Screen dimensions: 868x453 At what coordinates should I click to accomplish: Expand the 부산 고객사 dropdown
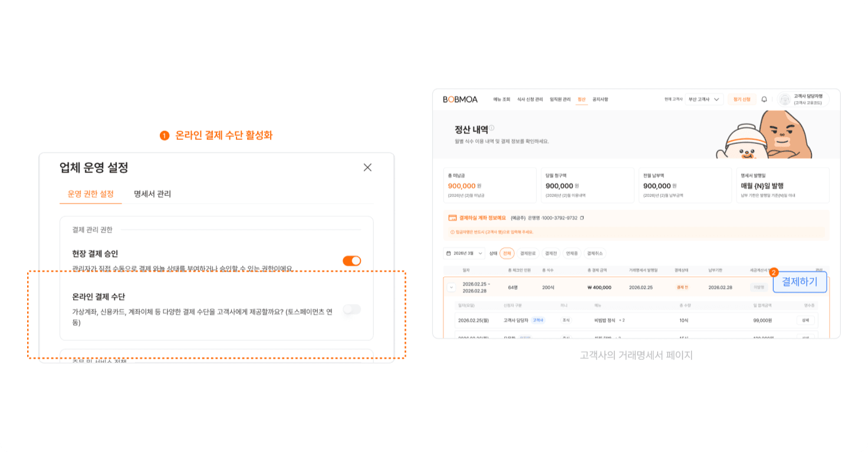[x=705, y=99]
